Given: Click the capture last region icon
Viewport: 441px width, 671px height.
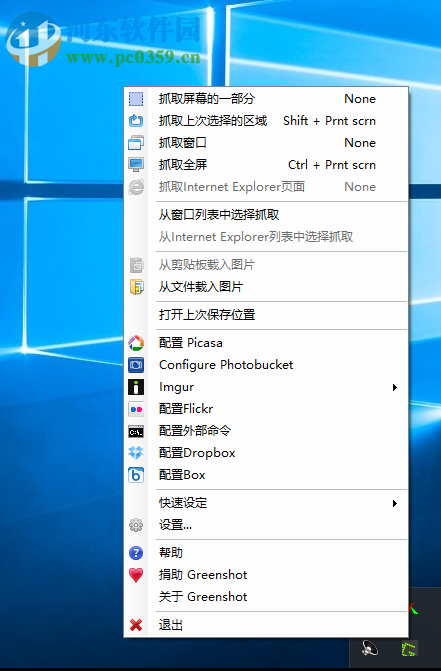Looking at the screenshot, I should 136,121.
